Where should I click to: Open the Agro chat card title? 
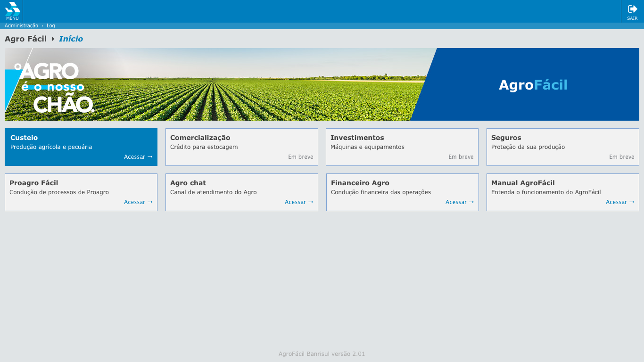pos(188,183)
